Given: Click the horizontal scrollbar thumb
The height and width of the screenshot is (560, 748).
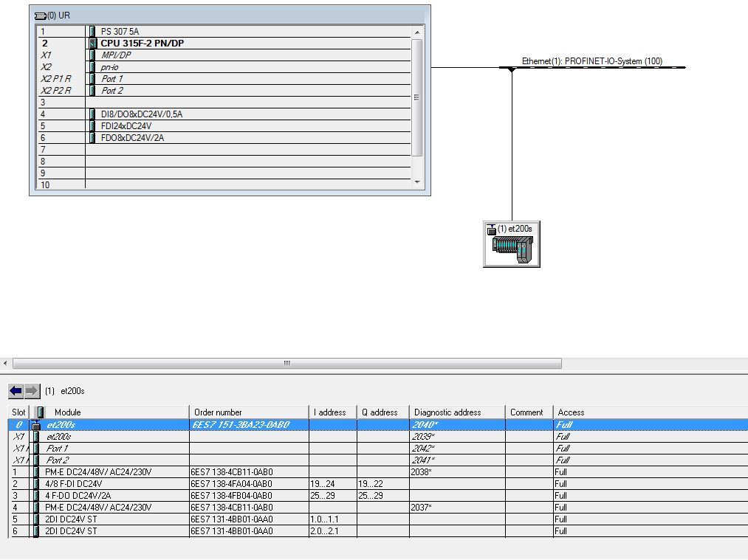Looking at the screenshot, I should pos(286,363).
